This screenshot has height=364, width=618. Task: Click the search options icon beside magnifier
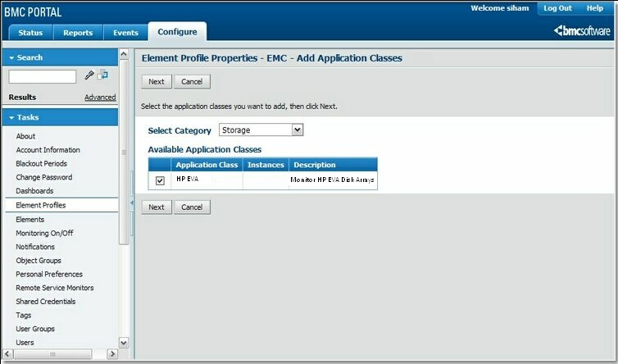pos(103,75)
